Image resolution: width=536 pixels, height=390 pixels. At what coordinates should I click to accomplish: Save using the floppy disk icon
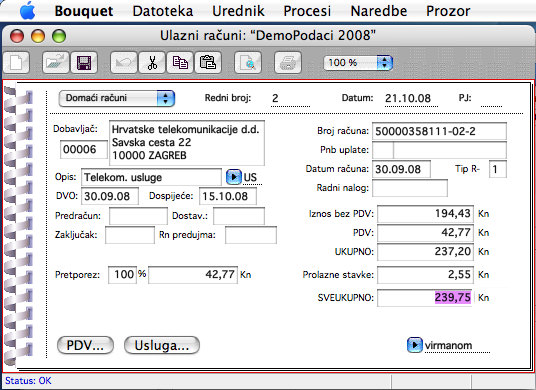coord(84,63)
